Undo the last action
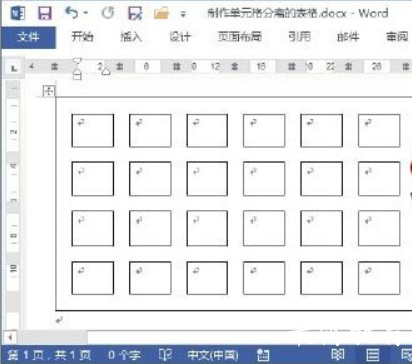The image size is (412, 364). click(x=71, y=13)
